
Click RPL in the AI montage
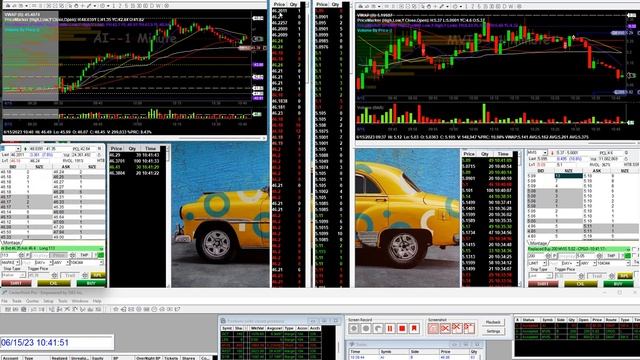click(x=98, y=275)
